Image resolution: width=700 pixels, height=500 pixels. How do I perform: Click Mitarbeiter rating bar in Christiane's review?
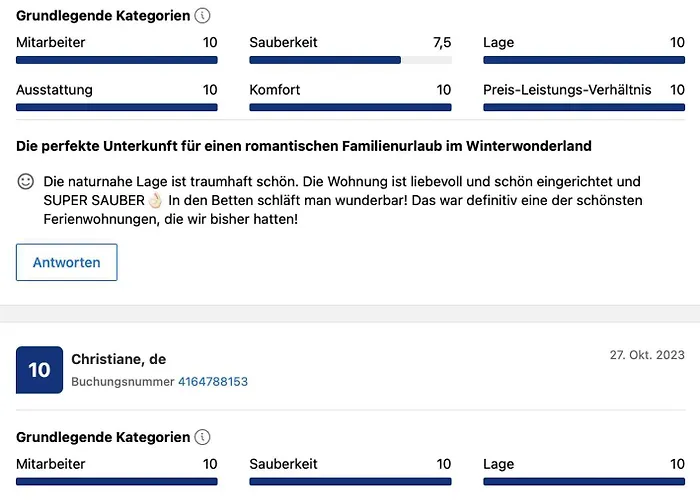[117, 481]
